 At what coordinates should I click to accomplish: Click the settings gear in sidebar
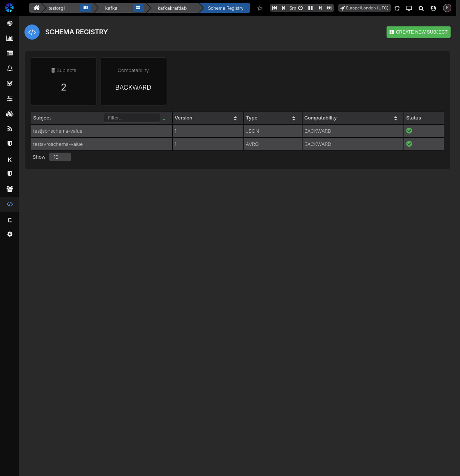tap(10, 234)
